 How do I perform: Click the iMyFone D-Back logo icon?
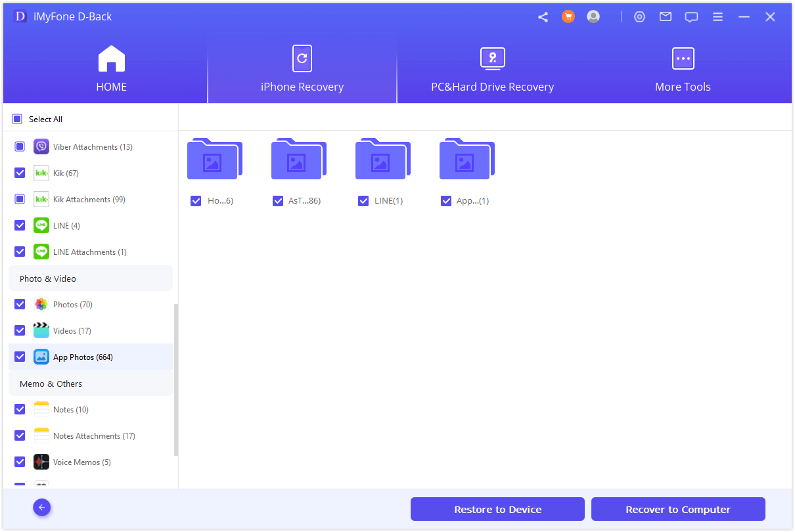tap(20, 17)
